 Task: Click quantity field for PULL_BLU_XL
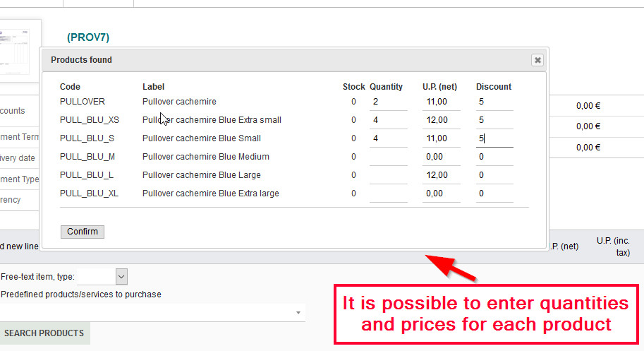[388, 194]
